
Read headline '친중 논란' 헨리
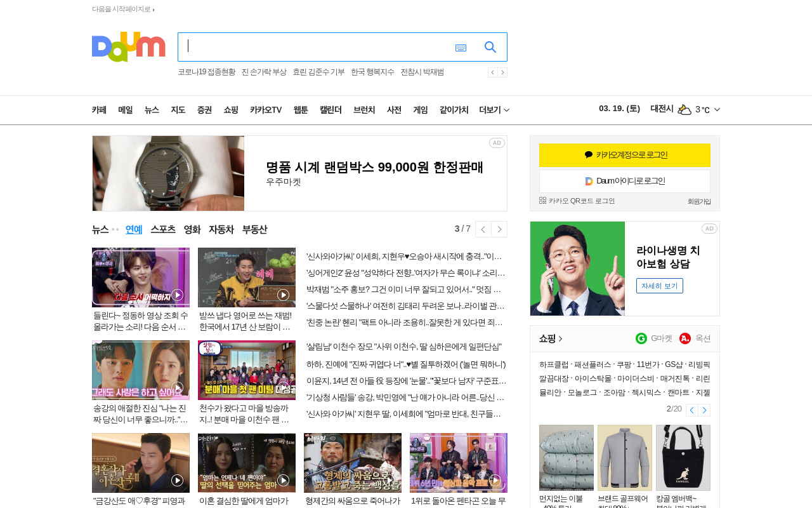[x=404, y=323]
